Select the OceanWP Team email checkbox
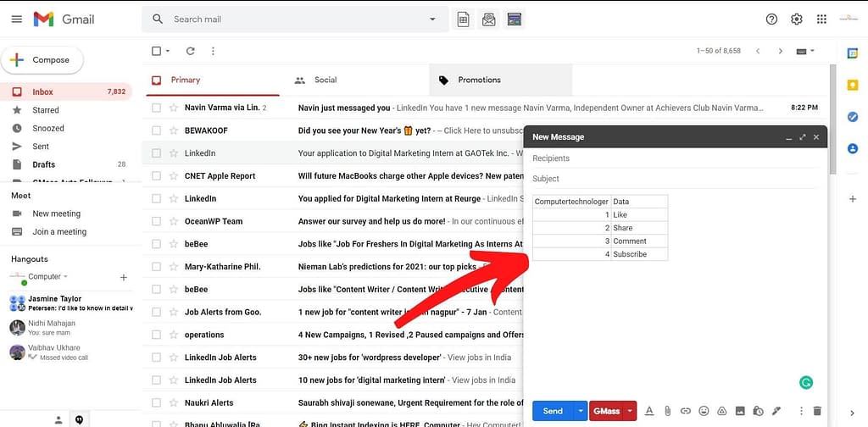This screenshot has height=427, width=868. 157,221
